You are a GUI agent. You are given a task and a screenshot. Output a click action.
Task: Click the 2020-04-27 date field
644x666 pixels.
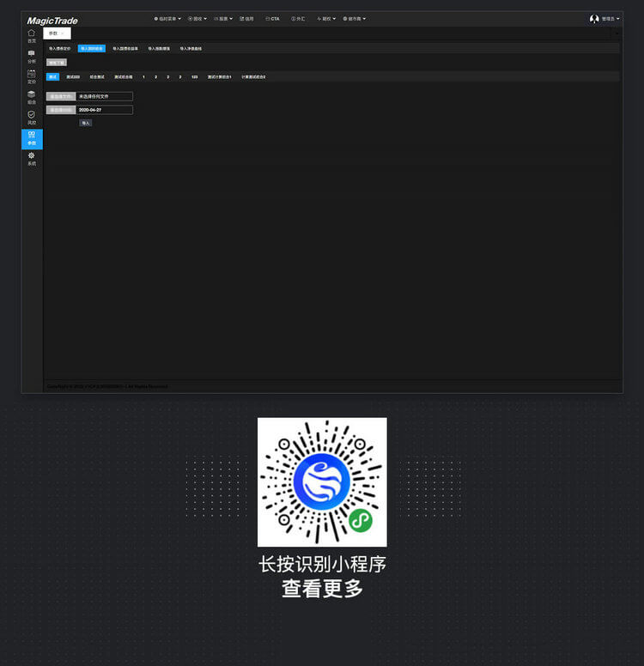[105, 110]
